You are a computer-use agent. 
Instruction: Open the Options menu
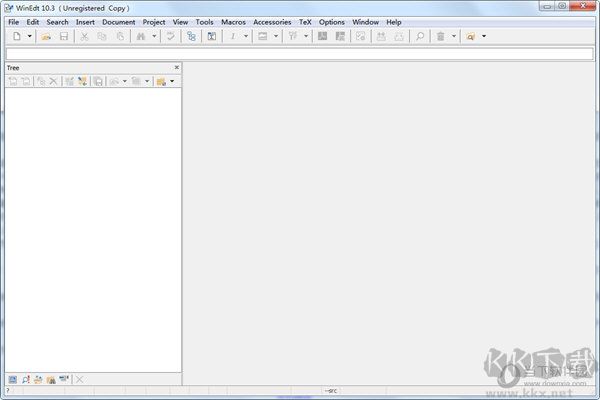tap(332, 21)
